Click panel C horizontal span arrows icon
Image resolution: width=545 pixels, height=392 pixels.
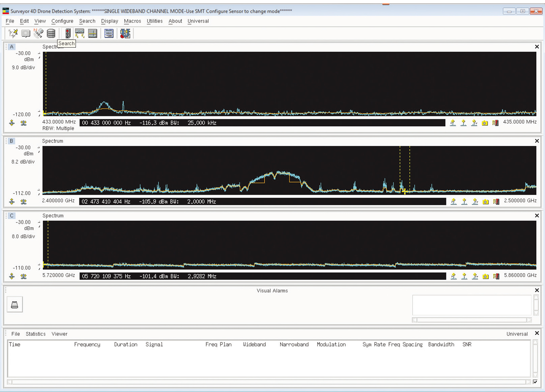click(x=23, y=276)
